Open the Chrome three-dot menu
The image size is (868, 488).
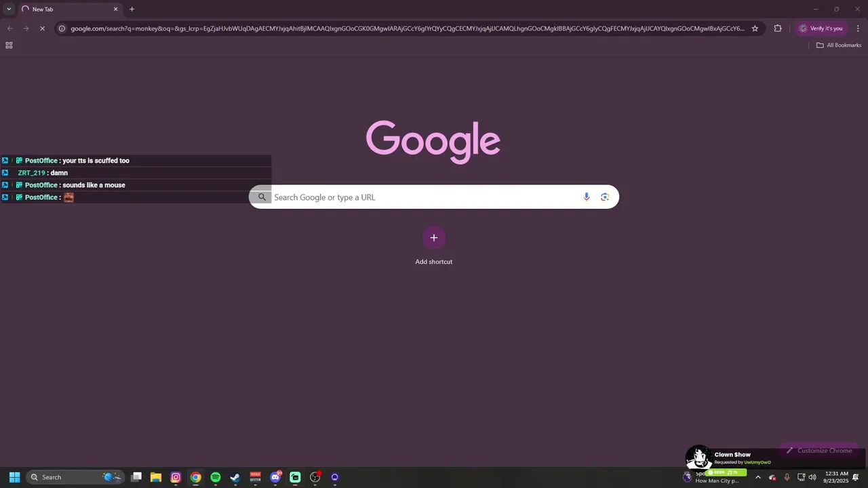tap(858, 28)
